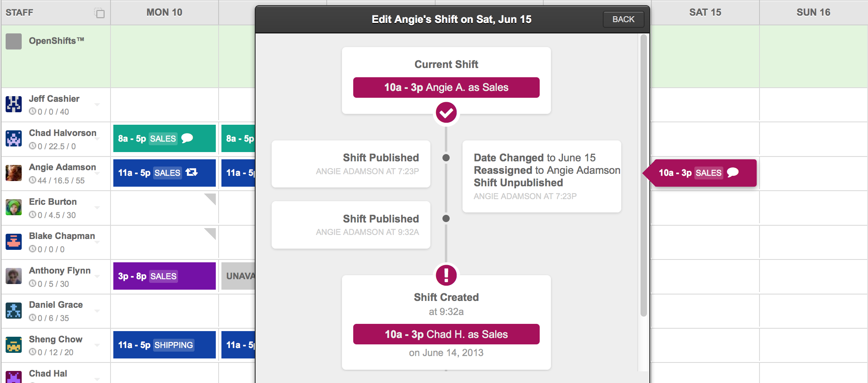Click the exclamation icon above Shift Created
This screenshot has height=383, width=868.
446,275
